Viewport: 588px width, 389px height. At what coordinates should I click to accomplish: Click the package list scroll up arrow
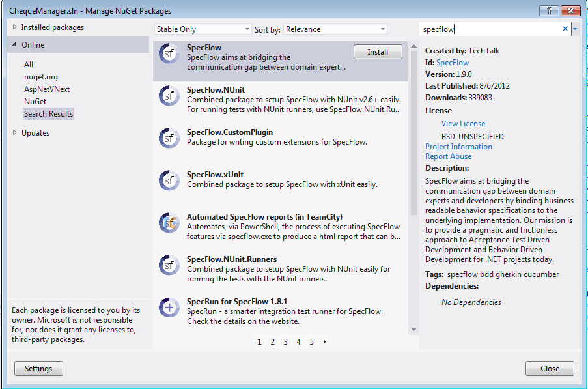point(414,46)
